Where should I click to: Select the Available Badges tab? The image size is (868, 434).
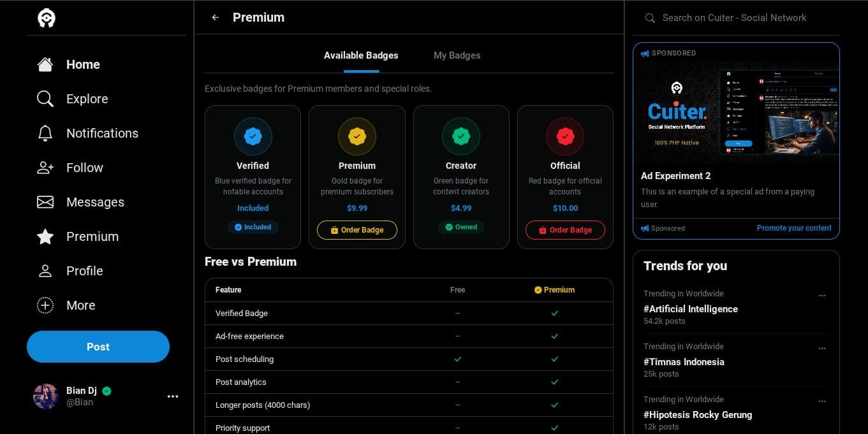(x=361, y=55)
